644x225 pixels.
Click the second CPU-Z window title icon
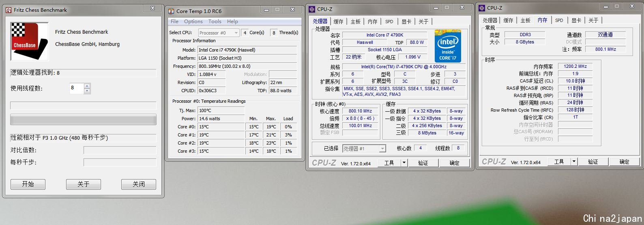point(482,8)
